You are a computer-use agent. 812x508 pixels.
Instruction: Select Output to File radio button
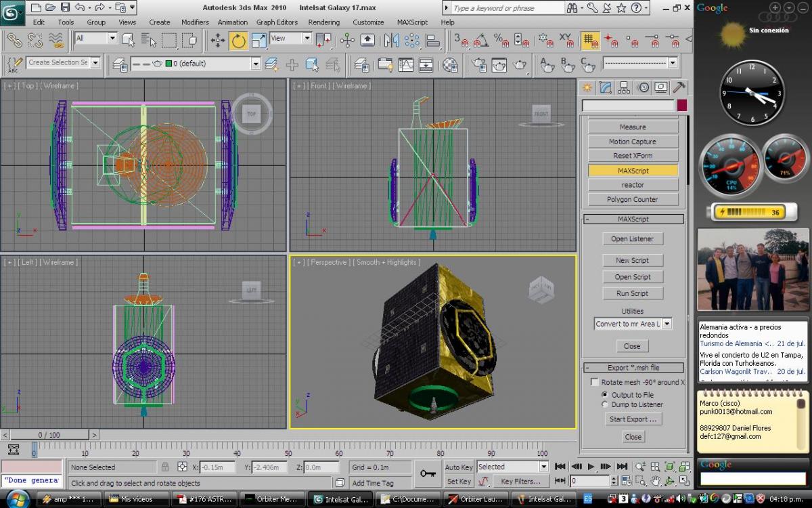click(605, 395)
